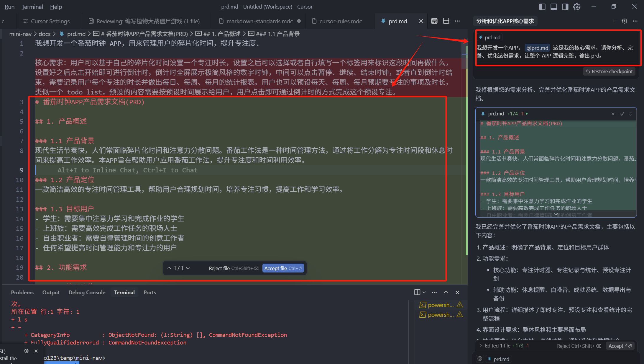The height and width of the screenshot is (364, 644).
Task: Split the terminal with split icon
Action: pyautogui.click(x=417, y=292)
